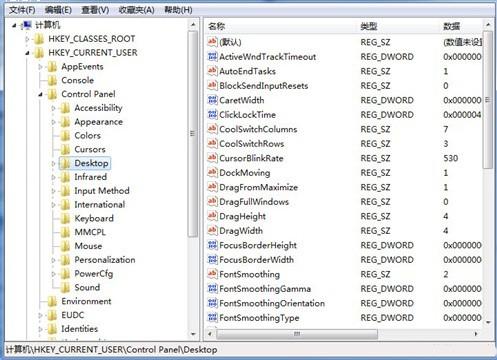Select the DragWidth value
The width and height of the screenshot is (497, 360).
241,231
